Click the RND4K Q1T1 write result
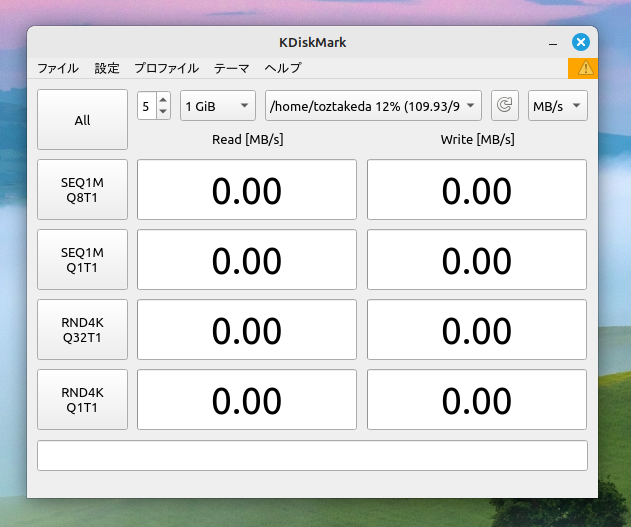Image resolution: width=631 pixels, height=527 pixels. 477,399
